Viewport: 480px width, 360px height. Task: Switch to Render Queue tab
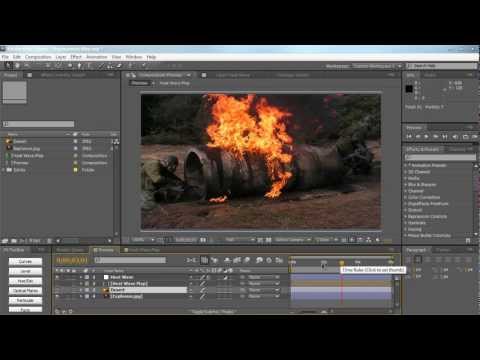[x=70, y=250]
